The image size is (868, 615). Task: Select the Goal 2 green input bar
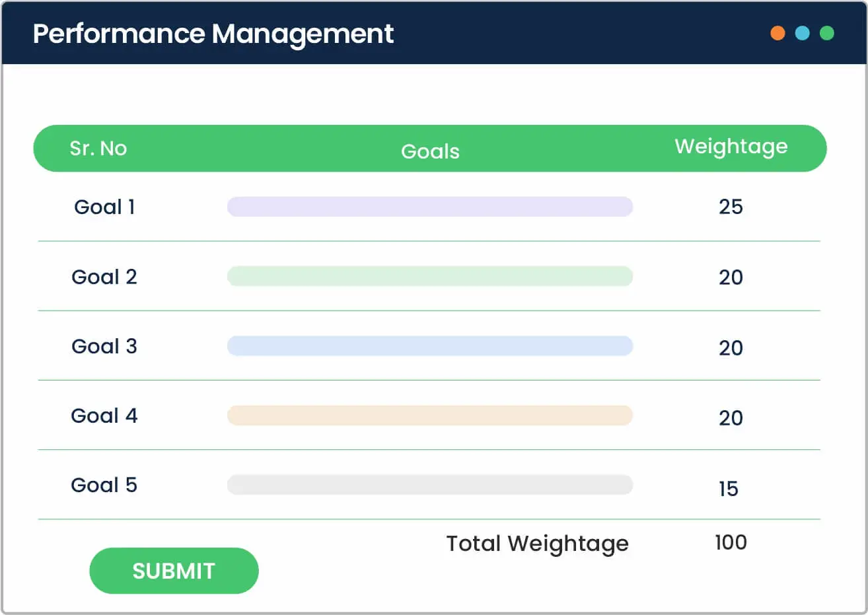429,276
